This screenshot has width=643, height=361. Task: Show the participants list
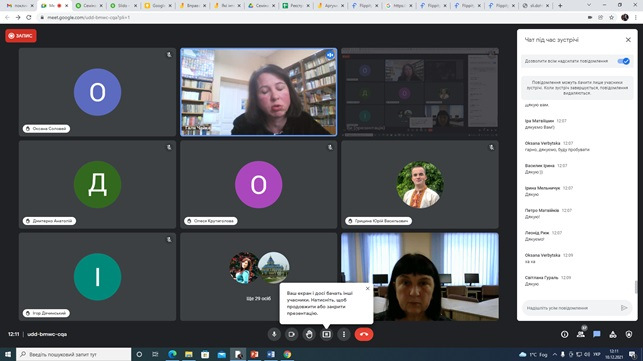pyautogui.click(x=581, y=334)
